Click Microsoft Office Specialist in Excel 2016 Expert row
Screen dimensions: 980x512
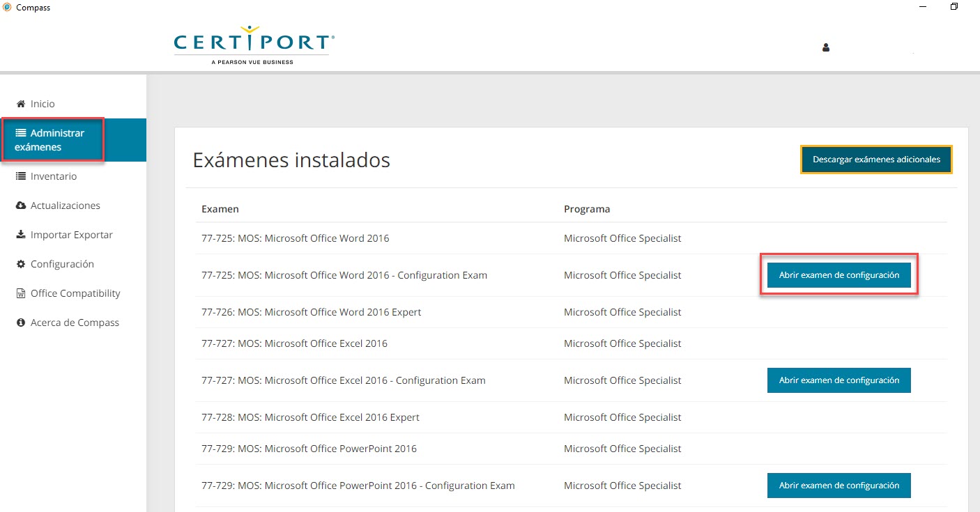point(622,417)
